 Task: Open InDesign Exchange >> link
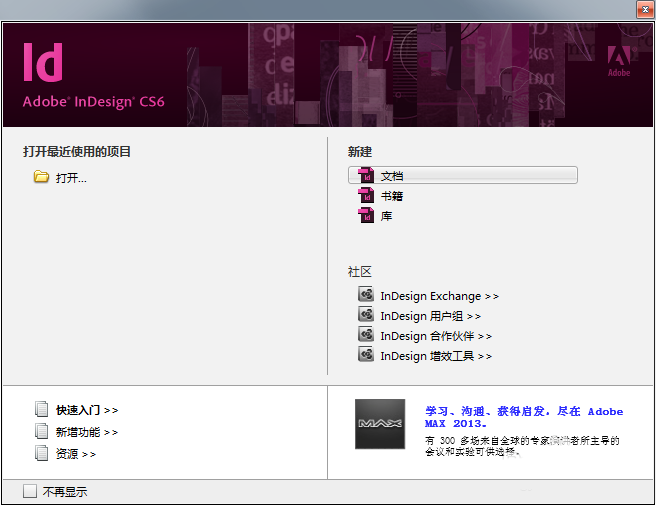[439, 296]
